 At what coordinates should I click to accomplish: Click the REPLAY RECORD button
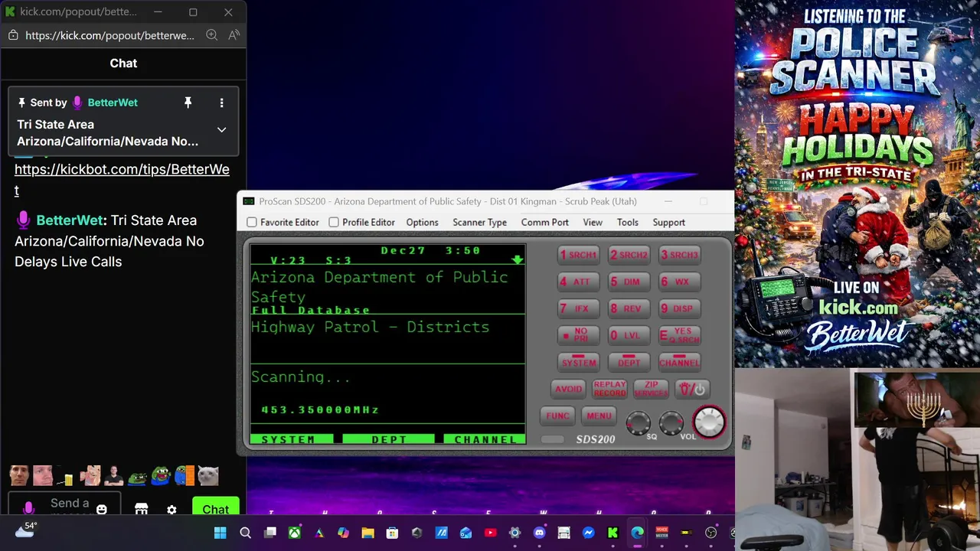609,389
